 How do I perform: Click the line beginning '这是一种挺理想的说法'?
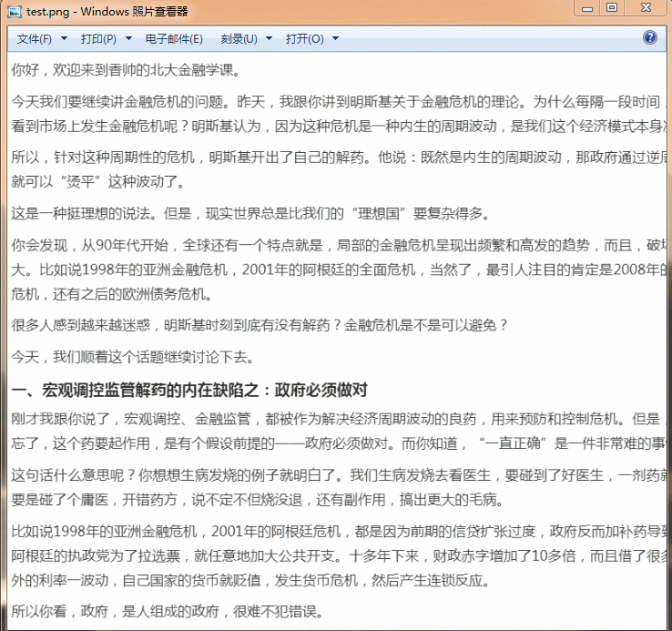point(250,213)
